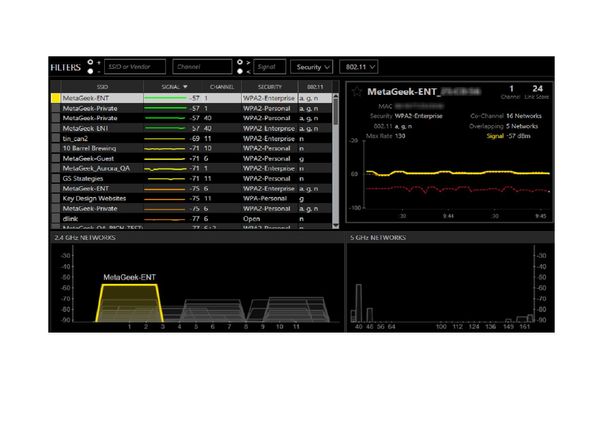The image size is (600, 424).
Task: Open the 802.11 filter dropdown
Action: tap(359, 67)
